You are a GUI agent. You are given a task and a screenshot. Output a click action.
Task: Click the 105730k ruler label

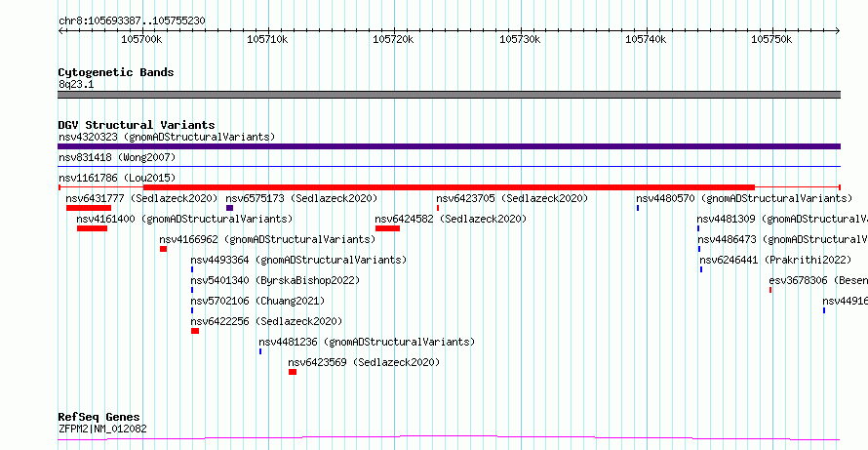click(x=520, y=39)
